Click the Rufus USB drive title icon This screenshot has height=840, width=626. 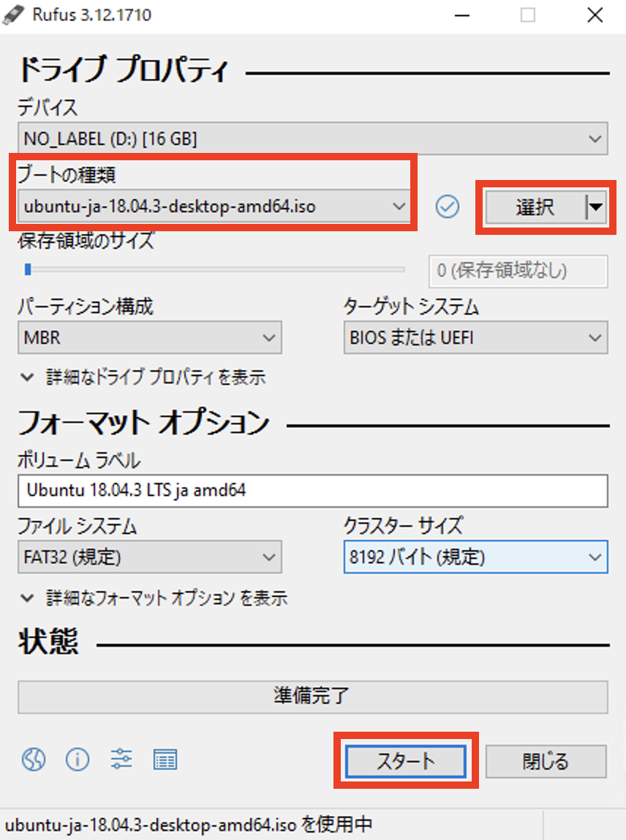(13, 15)
